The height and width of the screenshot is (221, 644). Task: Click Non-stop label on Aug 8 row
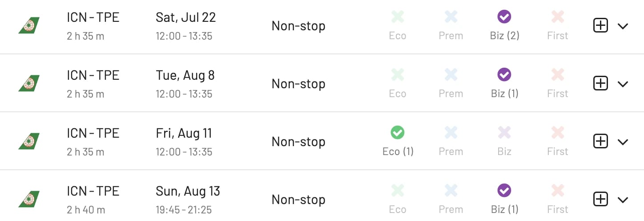(x=298, y=84)
